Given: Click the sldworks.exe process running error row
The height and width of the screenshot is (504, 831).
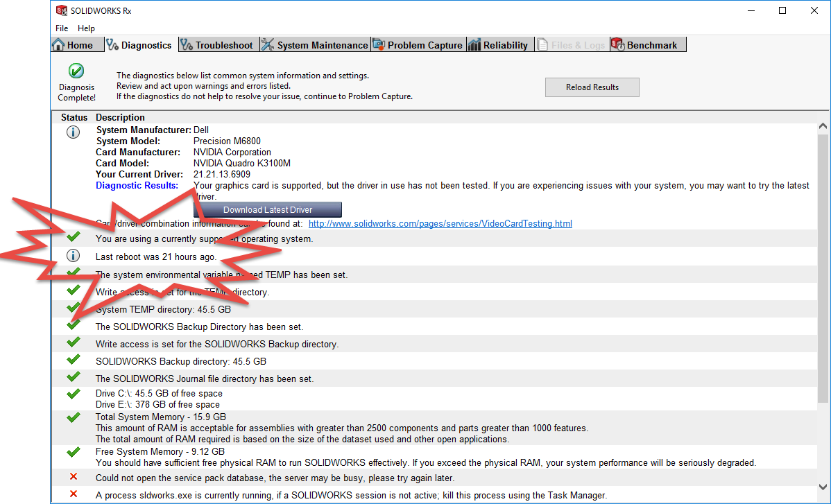Looking at the screenshot, I should pos(351,495).
